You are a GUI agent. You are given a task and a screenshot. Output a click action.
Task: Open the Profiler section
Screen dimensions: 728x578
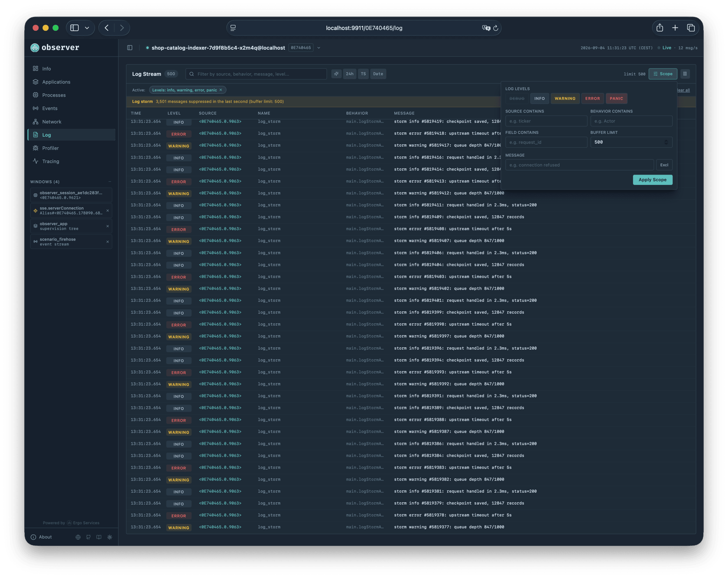[71, 148]
